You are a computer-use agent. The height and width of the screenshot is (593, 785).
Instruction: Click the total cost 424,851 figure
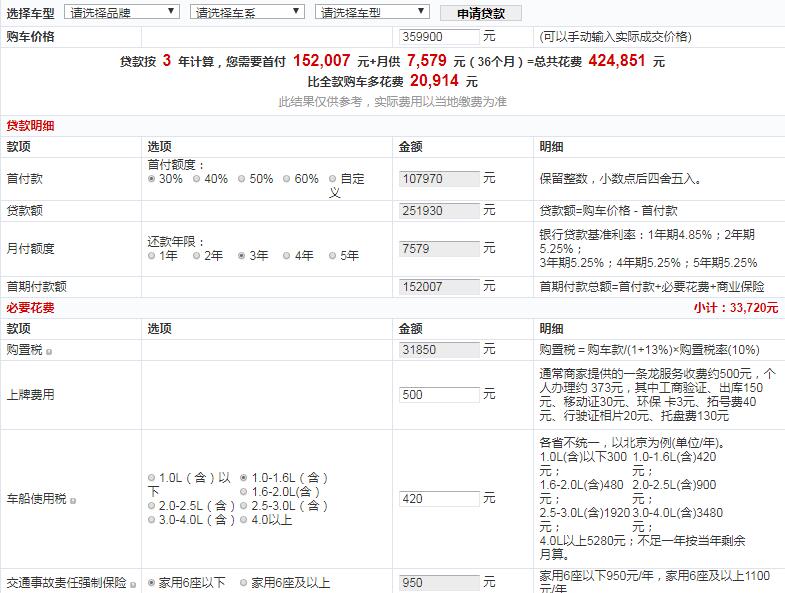[617, 61]
